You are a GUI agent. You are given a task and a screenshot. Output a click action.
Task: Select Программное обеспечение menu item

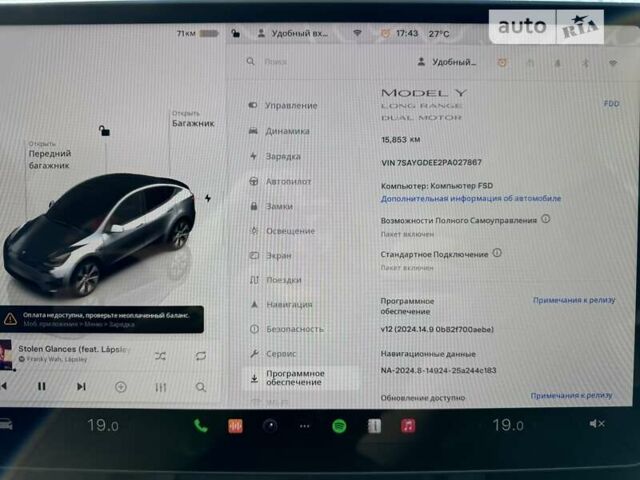point(302,378)
